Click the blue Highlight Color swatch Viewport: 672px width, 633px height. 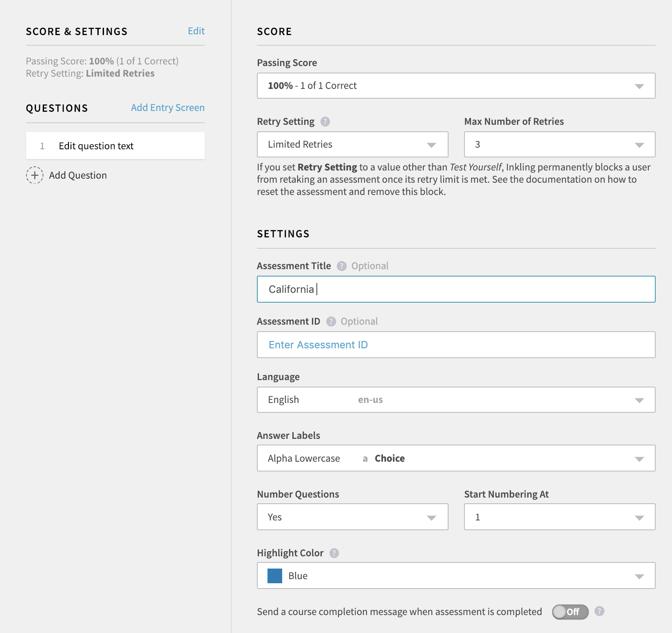(275, 576)
